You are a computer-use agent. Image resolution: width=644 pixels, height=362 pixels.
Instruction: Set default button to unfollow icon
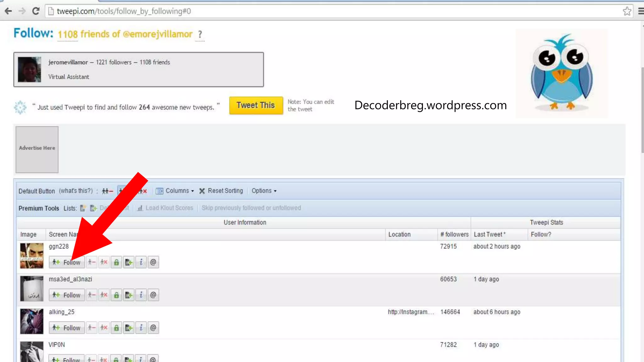(x=107, y=191)
